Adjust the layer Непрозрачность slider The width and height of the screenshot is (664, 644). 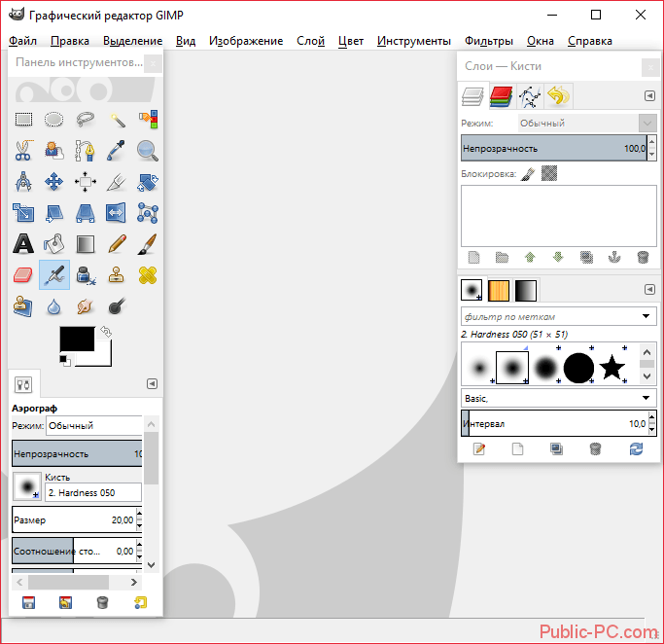[x=554, y=148]
